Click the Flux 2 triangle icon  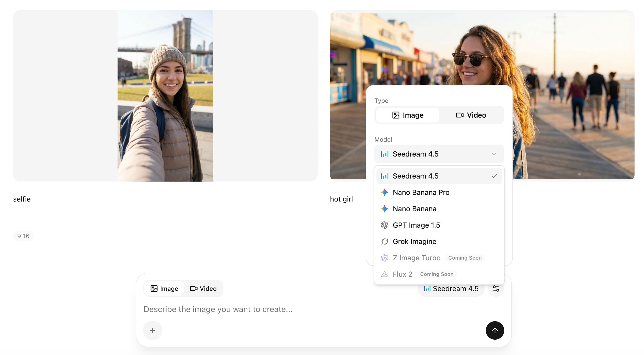pos(384,274)
